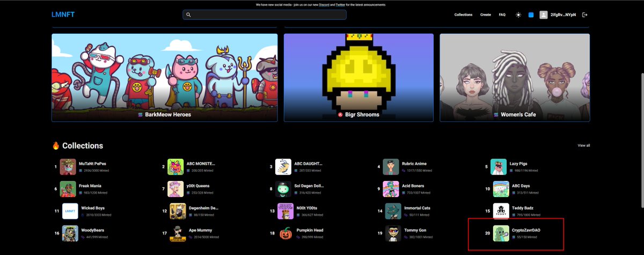Click the Teddy Badz name
Image resolution: width=644 pixels, height=255 pixels.
point(523,208)
